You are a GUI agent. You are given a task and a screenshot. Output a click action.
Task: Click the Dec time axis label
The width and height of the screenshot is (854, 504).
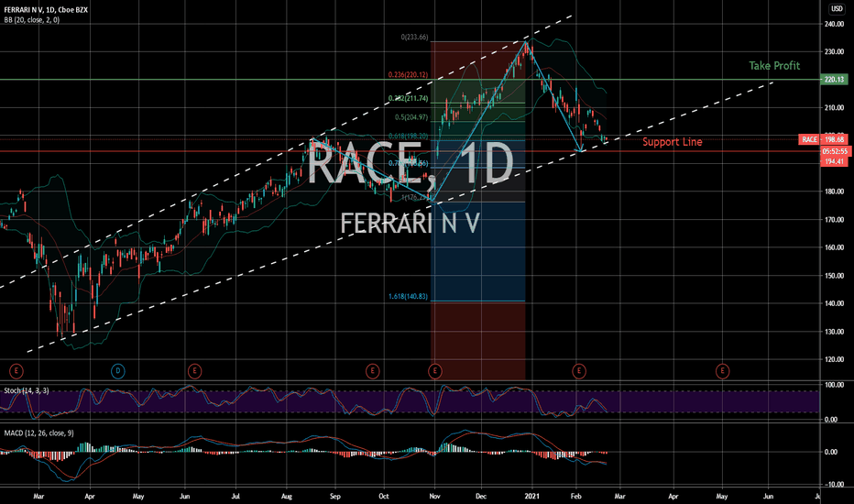click(x=481, y=497)
